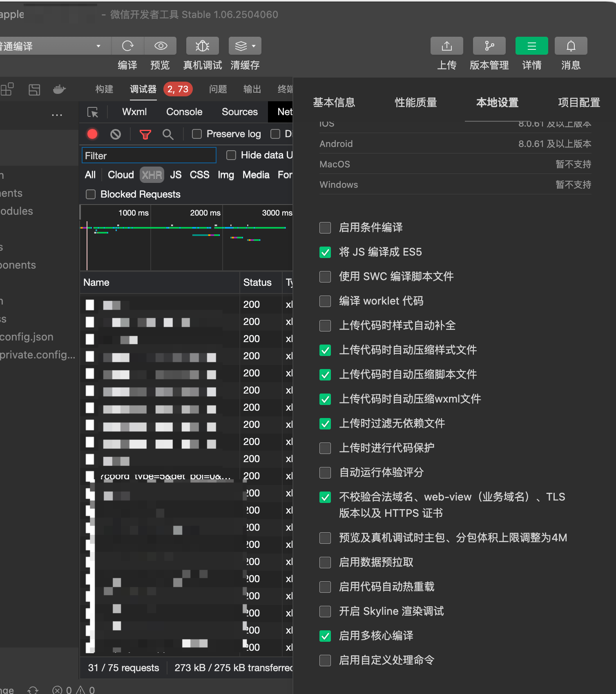The width and height of the screenshot is (616, 694).
Task: Enable 编译 worklet 代码 checkbox
Action: (x=325, y=301)
